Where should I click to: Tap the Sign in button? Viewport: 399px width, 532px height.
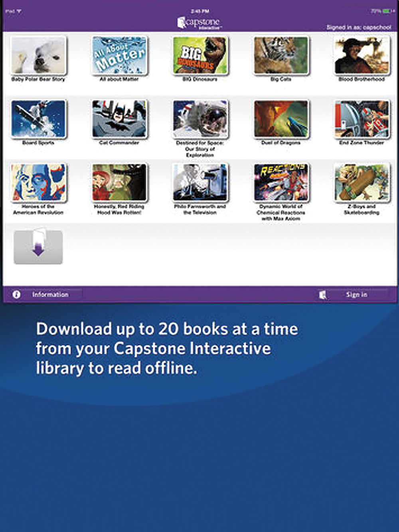point(357,295)
